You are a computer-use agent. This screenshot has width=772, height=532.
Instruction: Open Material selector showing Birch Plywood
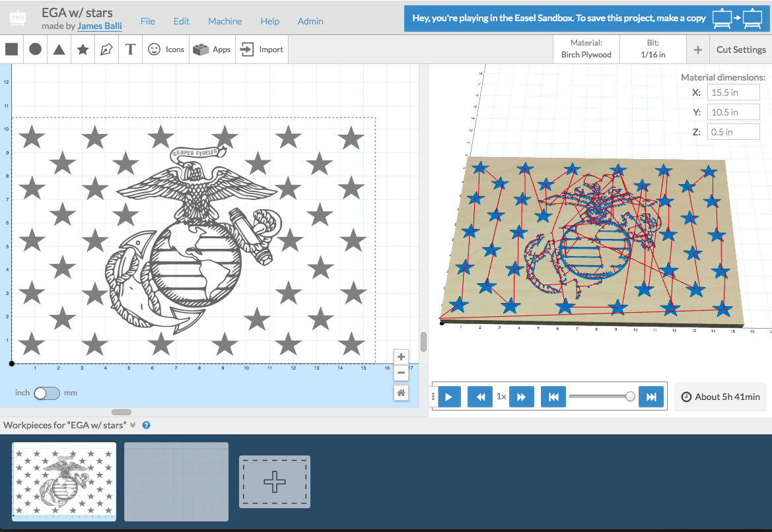[x=586, y=50]
